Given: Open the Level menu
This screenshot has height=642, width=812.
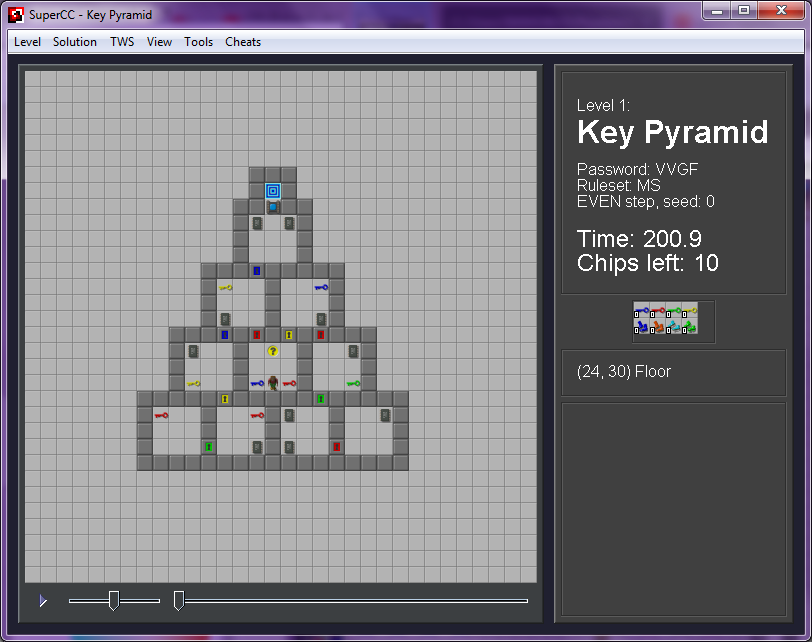Looking at the screenshot, I should pos(27,42).
